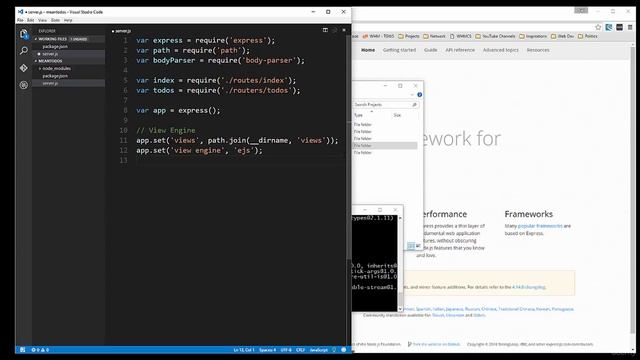
Task: Open the Edit menu in VS Code
Action: (31, 20)
